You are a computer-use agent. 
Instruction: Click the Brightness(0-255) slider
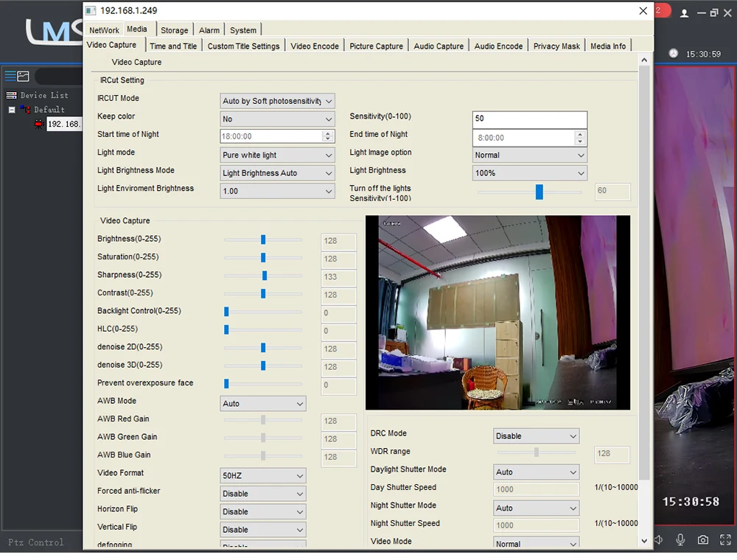pyautogui.click(x=263, y=239)
